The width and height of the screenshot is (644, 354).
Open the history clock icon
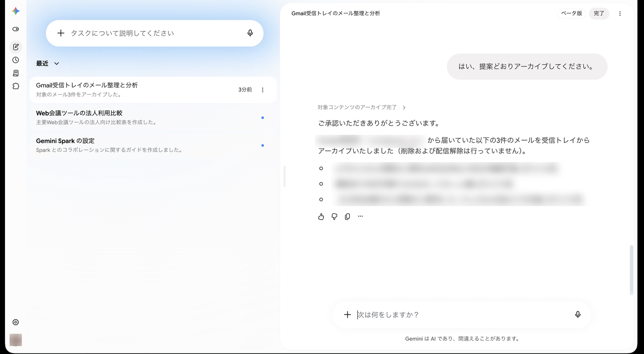[16, 60]
